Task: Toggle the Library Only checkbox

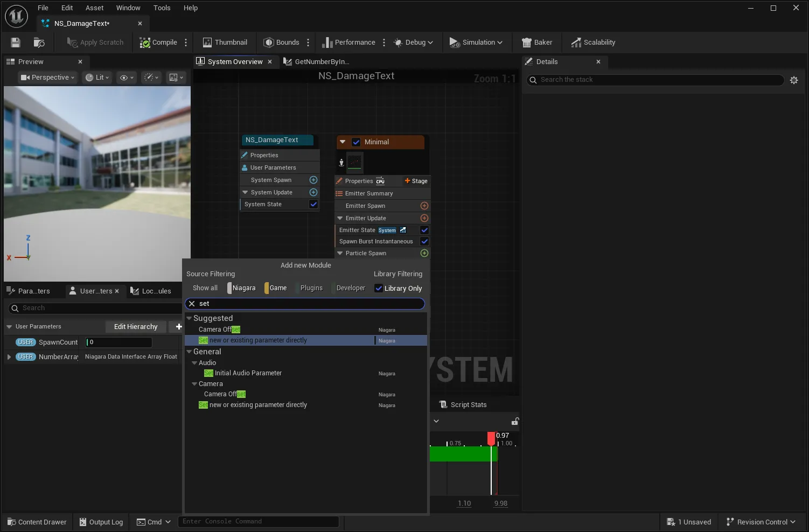Action: tap(379, 288)
